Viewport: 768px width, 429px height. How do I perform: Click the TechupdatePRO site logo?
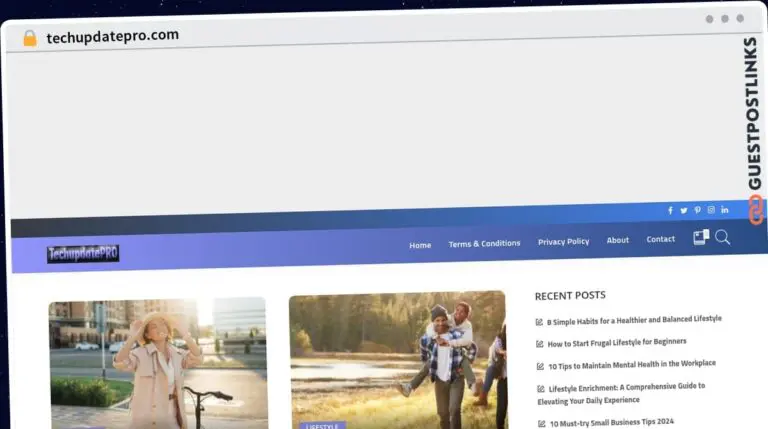tap(83, 254)
